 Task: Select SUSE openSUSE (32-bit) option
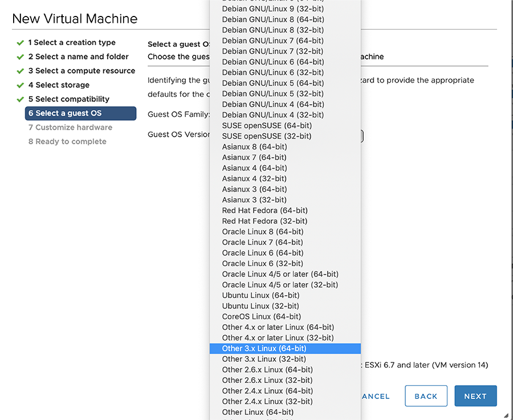coord(285,136)
